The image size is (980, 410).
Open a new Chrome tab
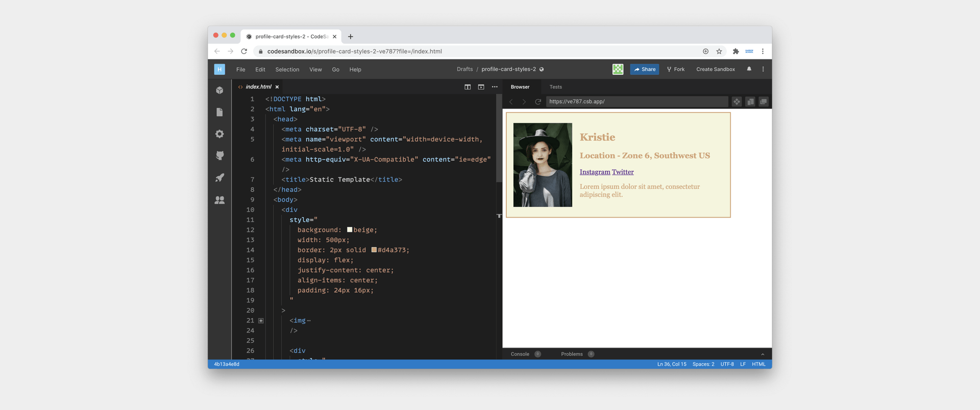[x=350, y=36]
